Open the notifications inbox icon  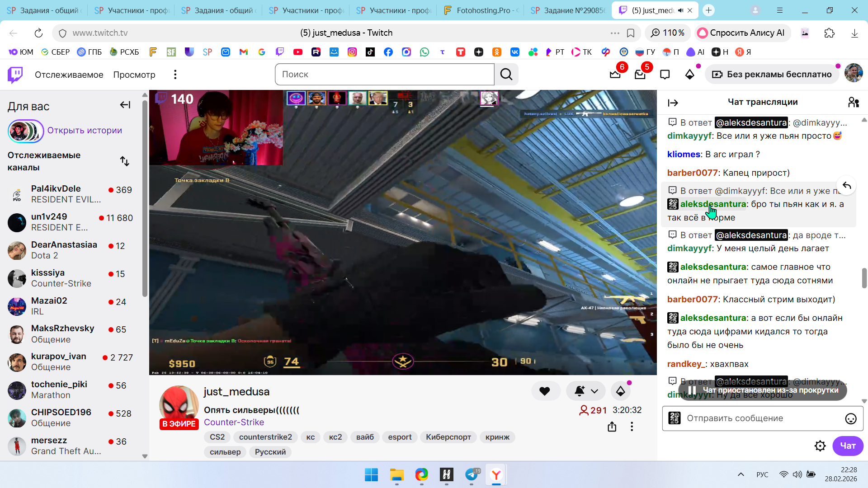pyautogui.click(x=640, y=75)
